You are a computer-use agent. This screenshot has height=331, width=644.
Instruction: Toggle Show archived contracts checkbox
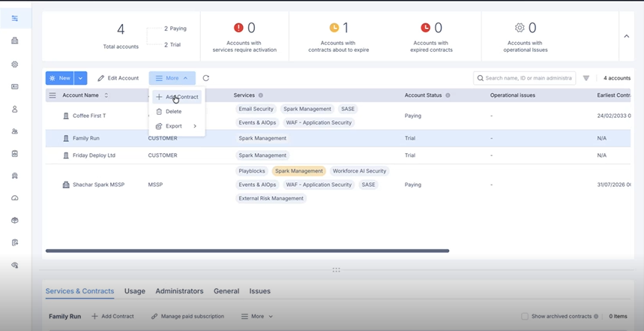[x=525, y=317]
